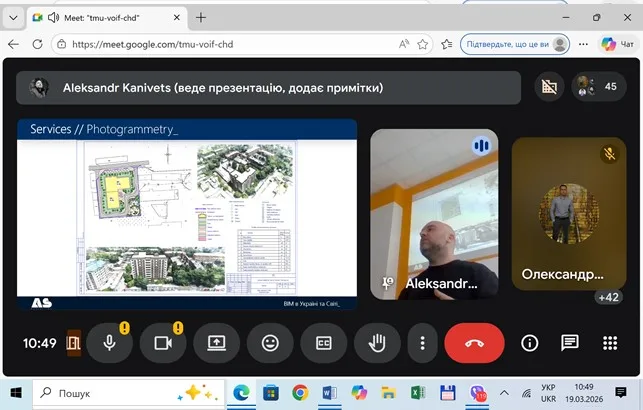Open the +42 more participants tile
Image resolution: width=643 pixels, height=410 pixels.
[608, 297]
